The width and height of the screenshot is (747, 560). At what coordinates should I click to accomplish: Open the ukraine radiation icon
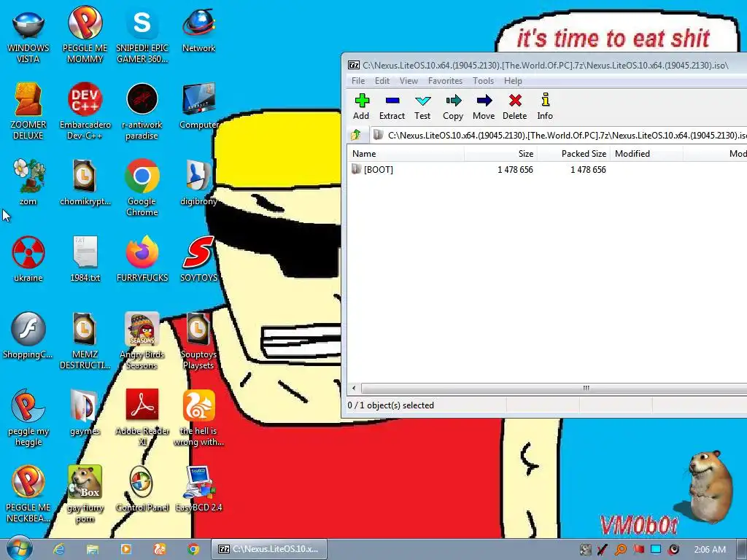[x=28, y=259]
